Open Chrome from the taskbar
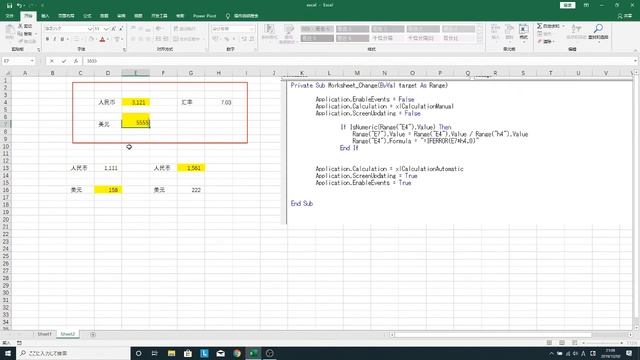The image size is (640, 360). click(x=237, y=353)
